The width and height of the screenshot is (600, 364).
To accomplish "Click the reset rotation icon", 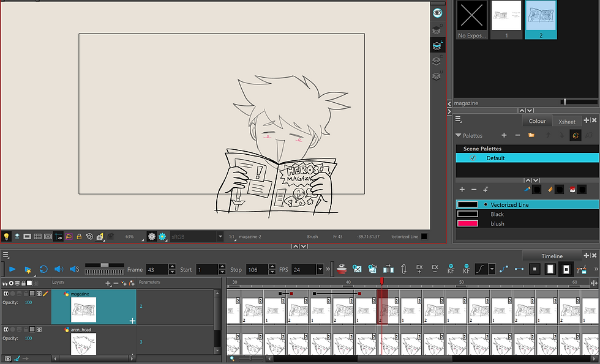I will tap(89, 237).
